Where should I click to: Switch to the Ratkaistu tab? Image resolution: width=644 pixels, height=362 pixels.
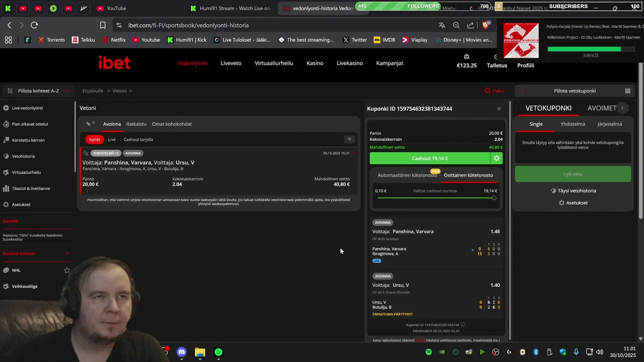pyautogui.click(x=136, y=124)
